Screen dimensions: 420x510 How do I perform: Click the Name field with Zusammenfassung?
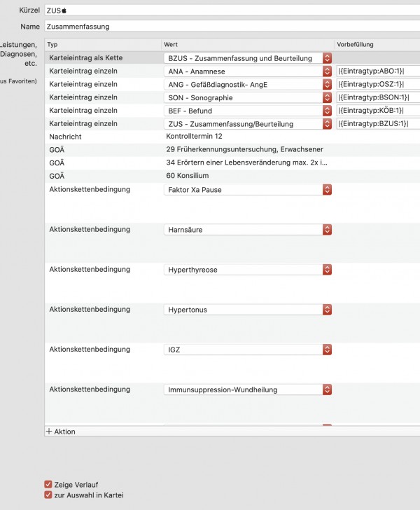tap(232, 27)
